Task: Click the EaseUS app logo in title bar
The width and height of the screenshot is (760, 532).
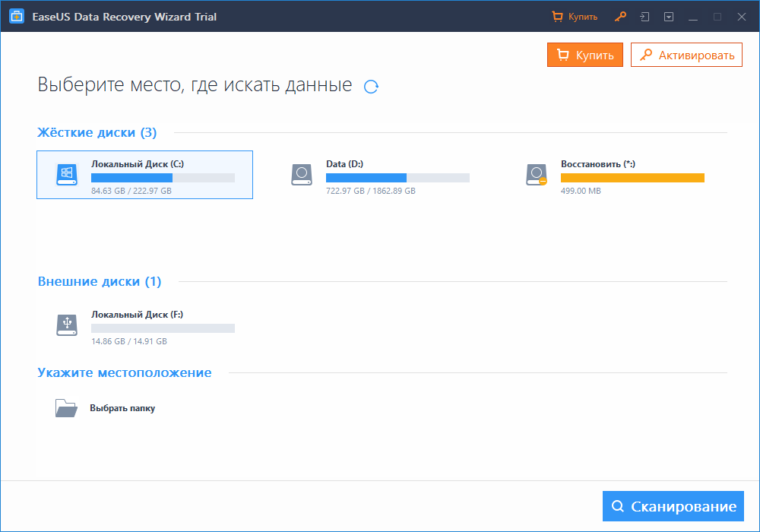Action: 17,17
